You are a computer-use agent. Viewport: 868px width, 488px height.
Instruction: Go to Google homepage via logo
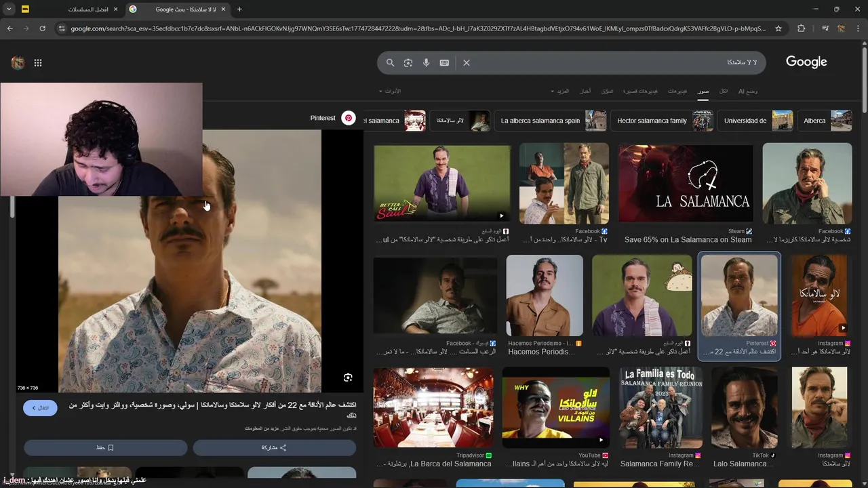(x=806, y=62)
